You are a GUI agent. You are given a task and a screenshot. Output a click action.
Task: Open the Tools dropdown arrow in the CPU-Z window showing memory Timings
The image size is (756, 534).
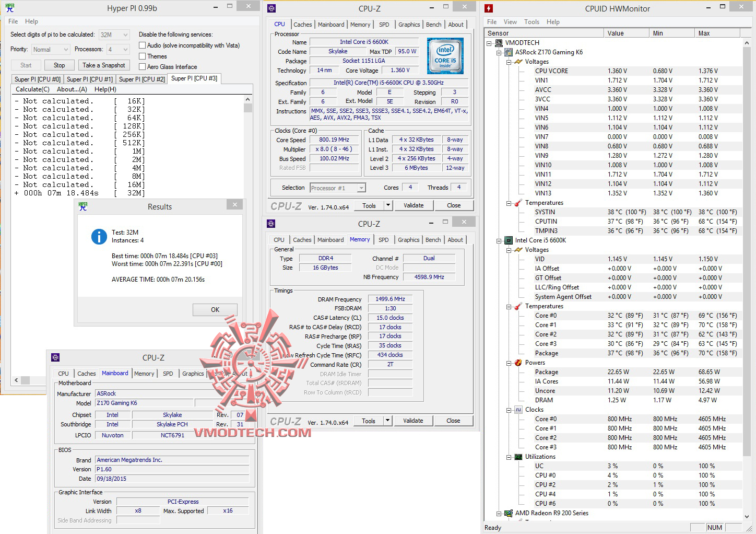point(387,421)
